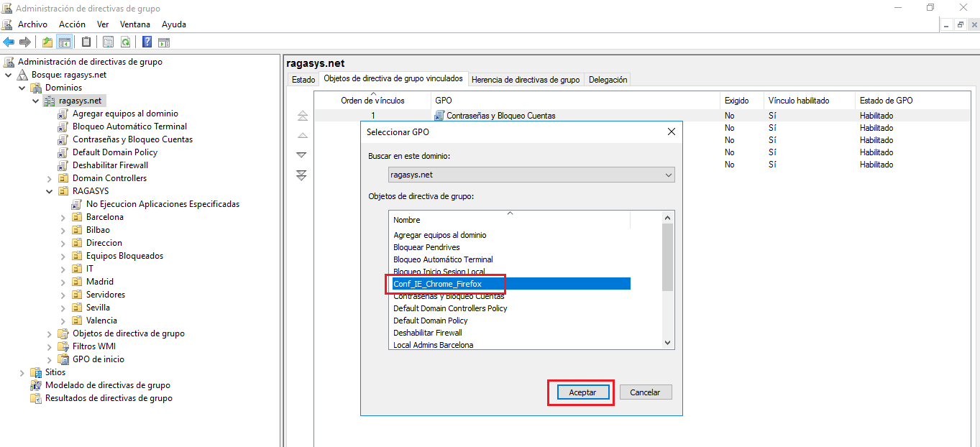Click the GPO list scrollbar down arrow

(666, 342)
